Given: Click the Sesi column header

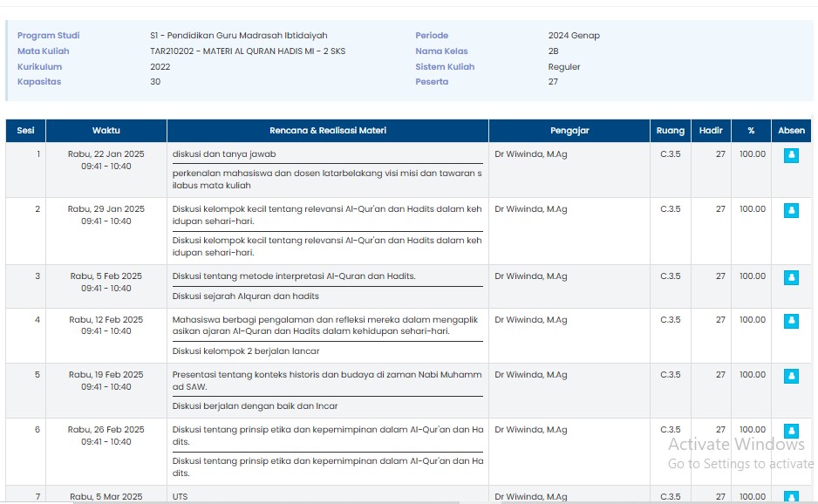Looking at the screenshot, I should (x=25, y=131).
